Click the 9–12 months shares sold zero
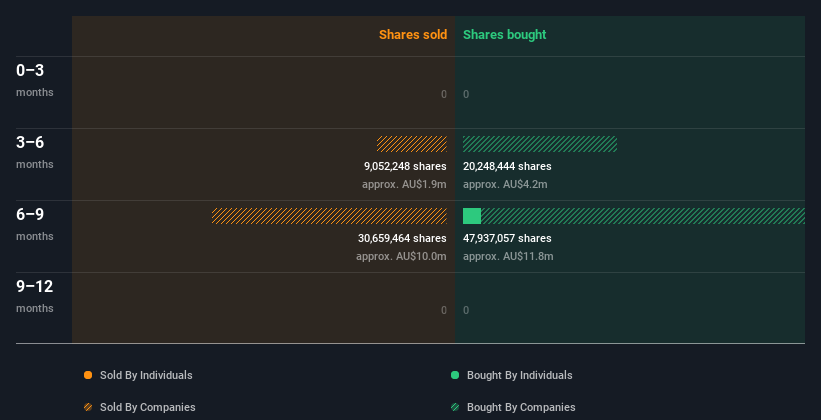Screen dimensions: 821x420 444,310
